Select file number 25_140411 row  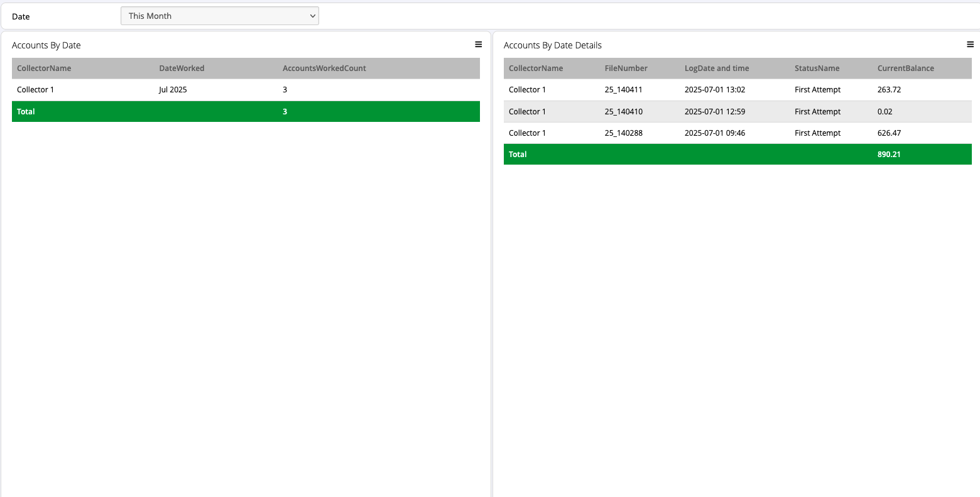coord(623,90)
